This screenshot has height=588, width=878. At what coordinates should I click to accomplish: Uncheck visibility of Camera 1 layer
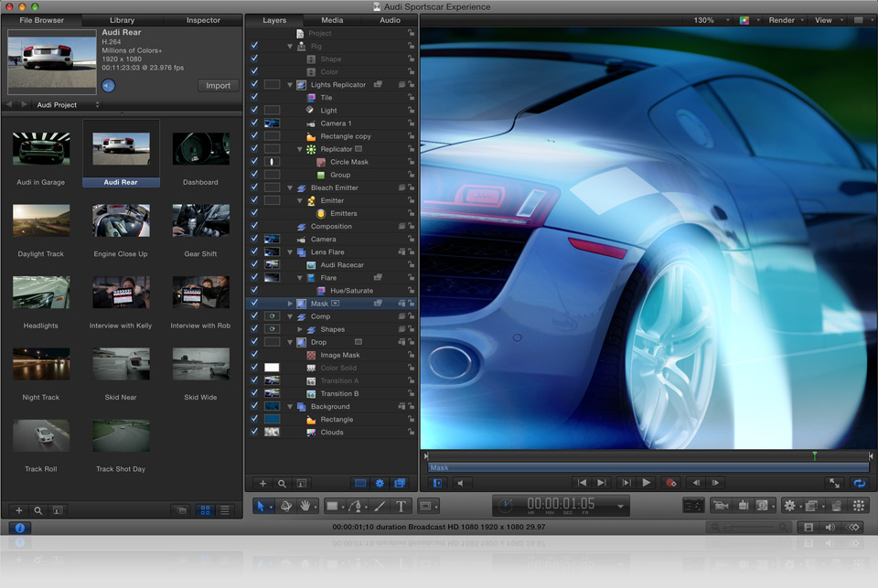click(255, 123)
